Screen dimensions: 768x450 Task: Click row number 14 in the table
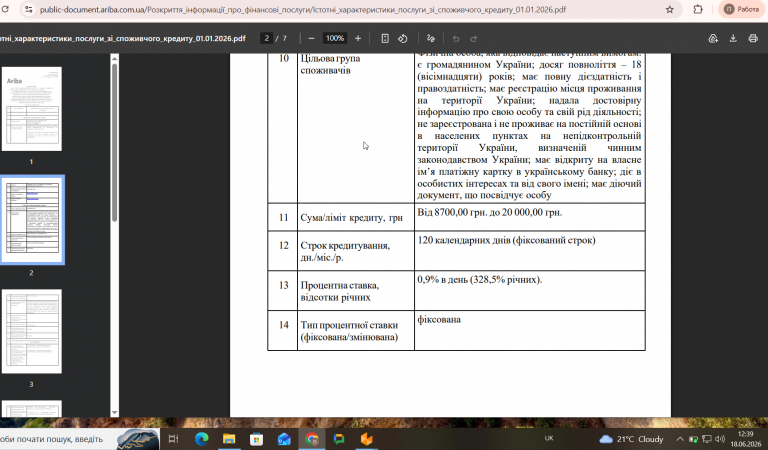point(284,325)
